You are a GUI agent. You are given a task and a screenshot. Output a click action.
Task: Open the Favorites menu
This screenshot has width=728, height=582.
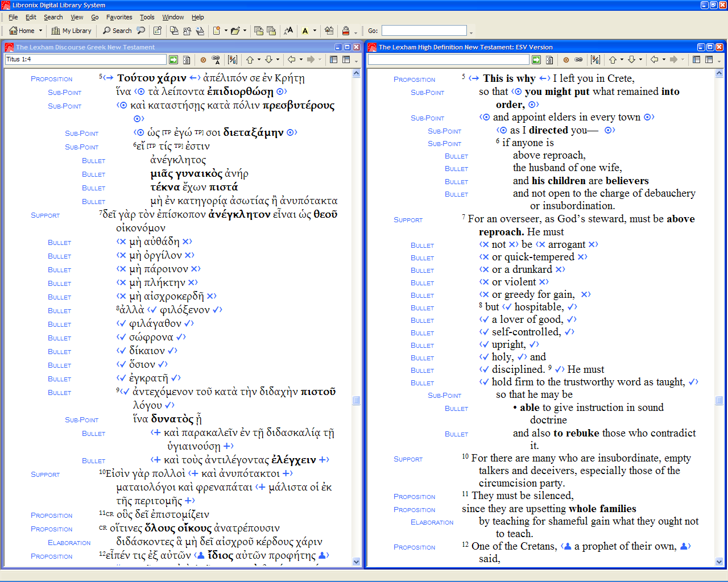pos(119,17)
